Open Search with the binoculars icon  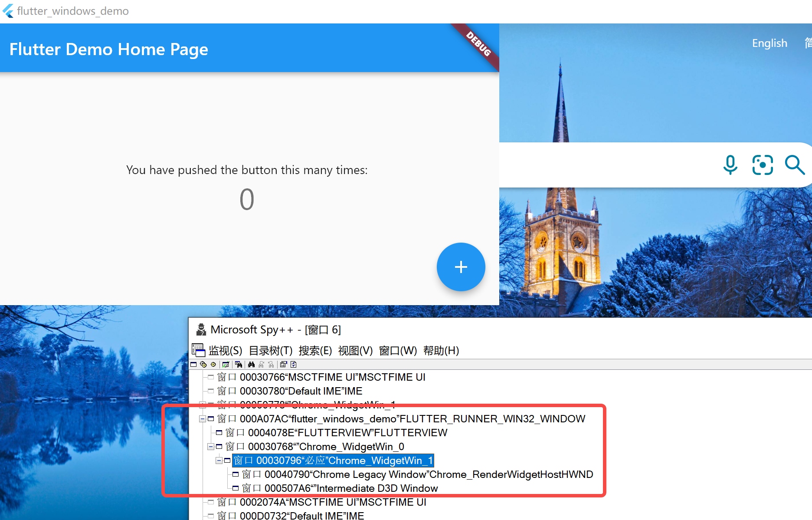pyautogui.click(x=252, y=365)
